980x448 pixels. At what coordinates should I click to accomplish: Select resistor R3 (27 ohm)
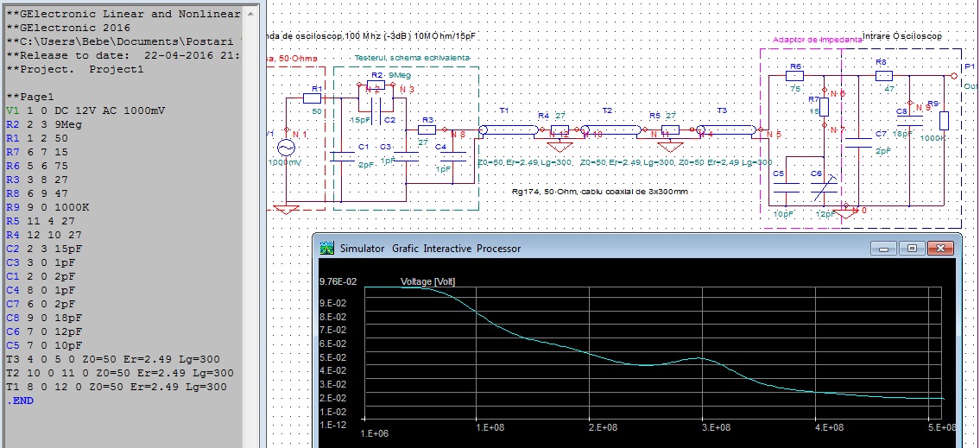427,129
